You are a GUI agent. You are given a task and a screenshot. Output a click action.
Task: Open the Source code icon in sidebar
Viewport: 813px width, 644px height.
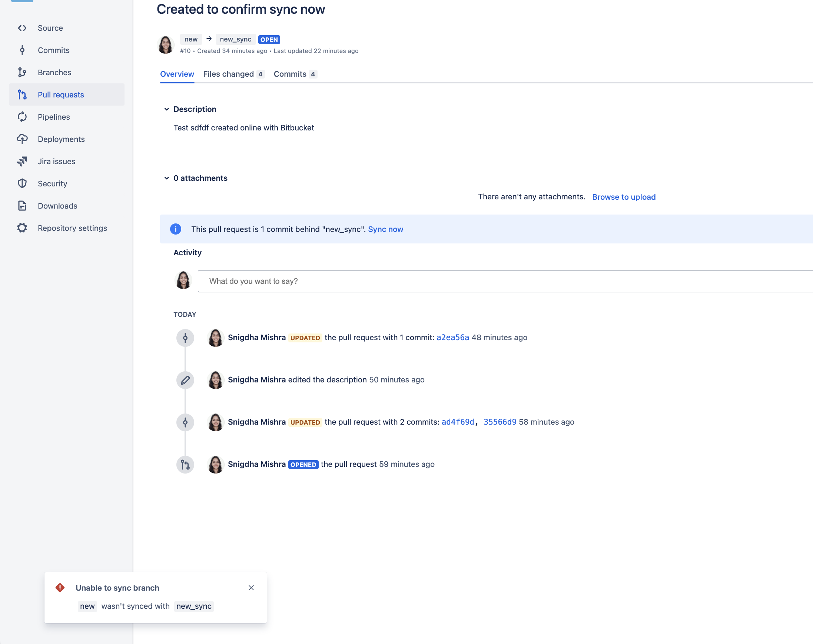tap(22, 28)
